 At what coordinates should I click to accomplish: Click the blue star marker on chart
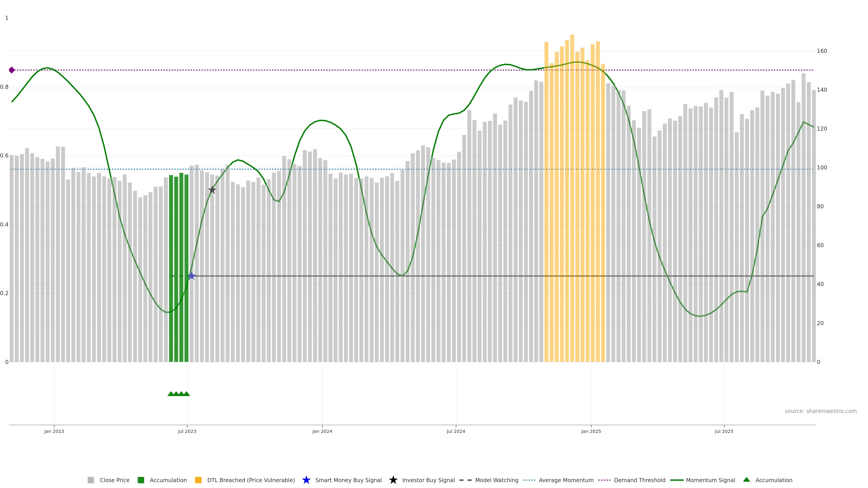pyautogui.click(x=191, y=276)
